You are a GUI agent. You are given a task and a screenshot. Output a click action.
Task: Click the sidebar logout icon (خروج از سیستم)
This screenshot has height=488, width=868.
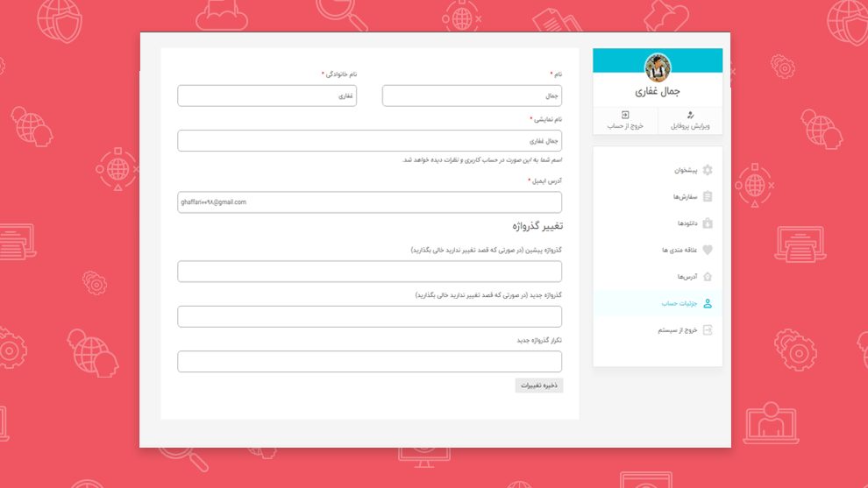pos(708,329)
